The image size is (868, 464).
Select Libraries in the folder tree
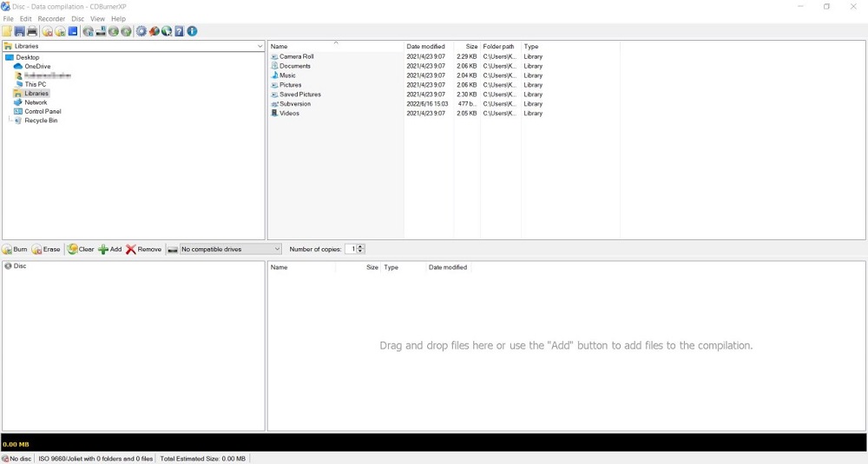click(x=31, y=94)
